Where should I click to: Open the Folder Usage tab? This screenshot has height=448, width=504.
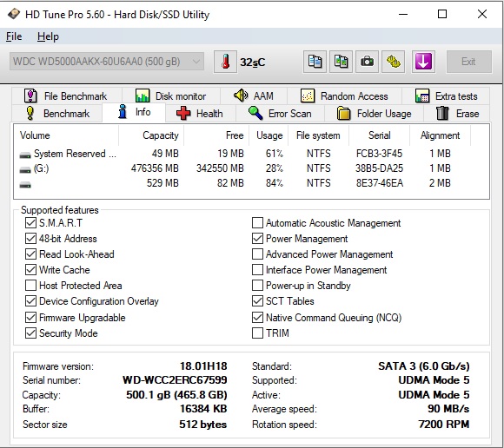tap(375, 114)
